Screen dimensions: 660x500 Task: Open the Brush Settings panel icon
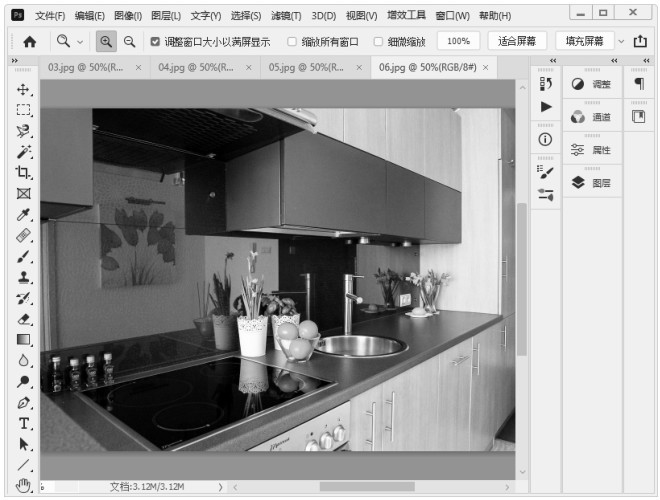(546, 172)
